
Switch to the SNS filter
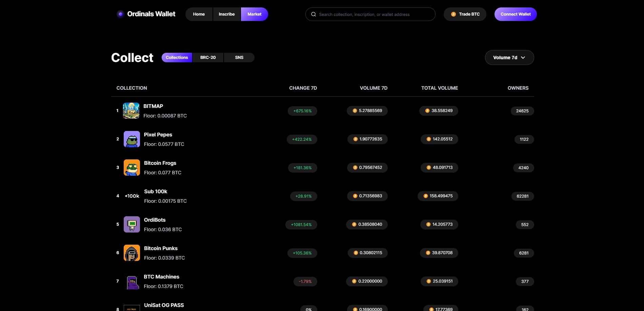(x=239, y=58)
